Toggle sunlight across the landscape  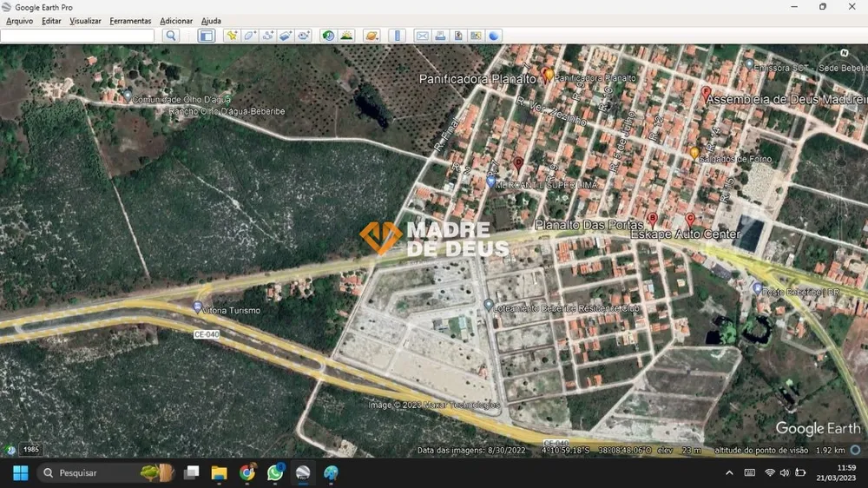point(346,36)
